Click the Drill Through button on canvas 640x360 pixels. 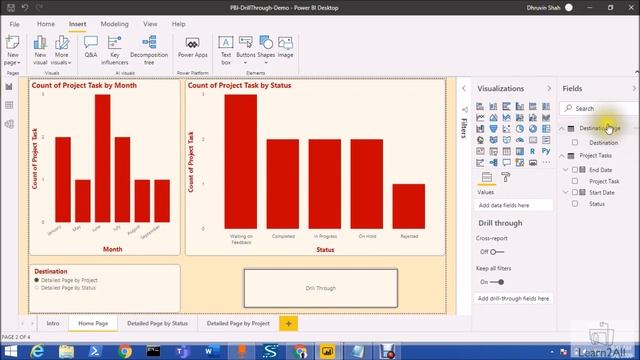(320, 288)
